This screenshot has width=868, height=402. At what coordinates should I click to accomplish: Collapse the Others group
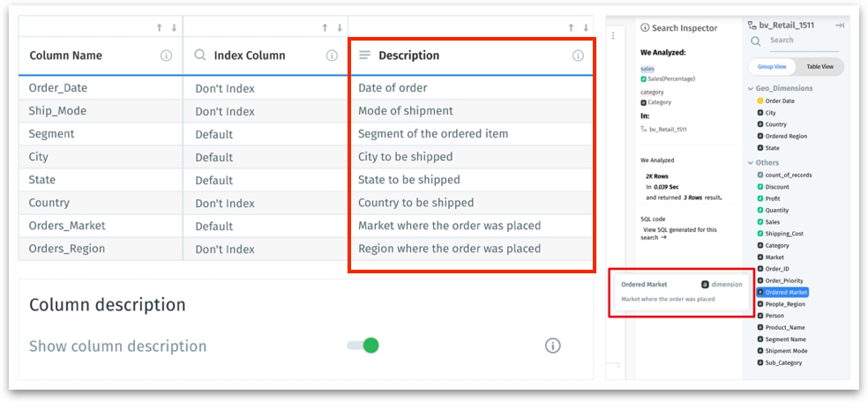(x=750, y=163)
